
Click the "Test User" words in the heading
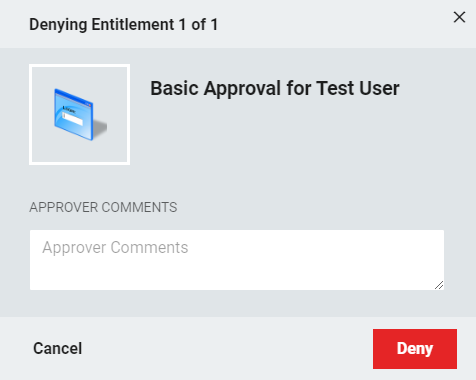[x=358, y=88]
